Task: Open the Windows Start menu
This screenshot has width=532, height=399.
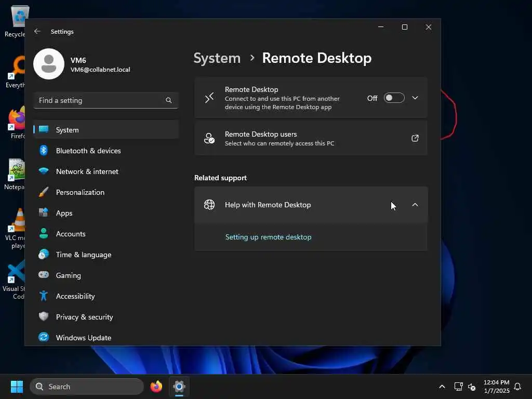Action: (x=17, y=387)
